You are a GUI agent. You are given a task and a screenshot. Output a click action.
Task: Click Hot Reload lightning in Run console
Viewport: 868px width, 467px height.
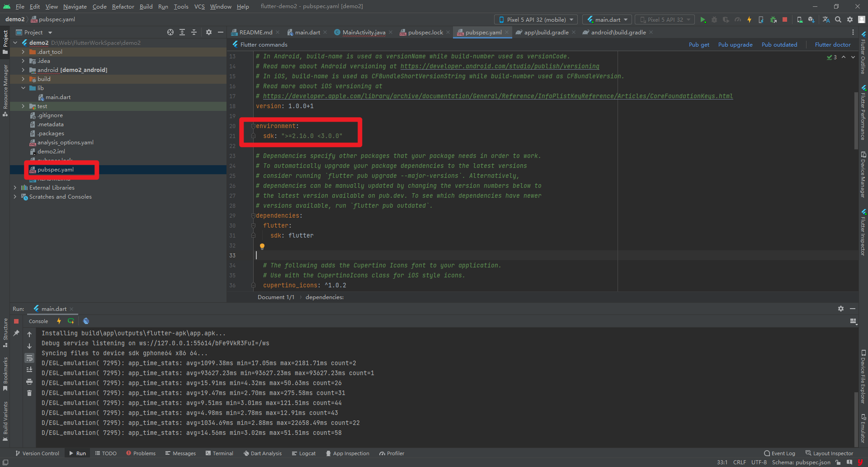(59, 321)
